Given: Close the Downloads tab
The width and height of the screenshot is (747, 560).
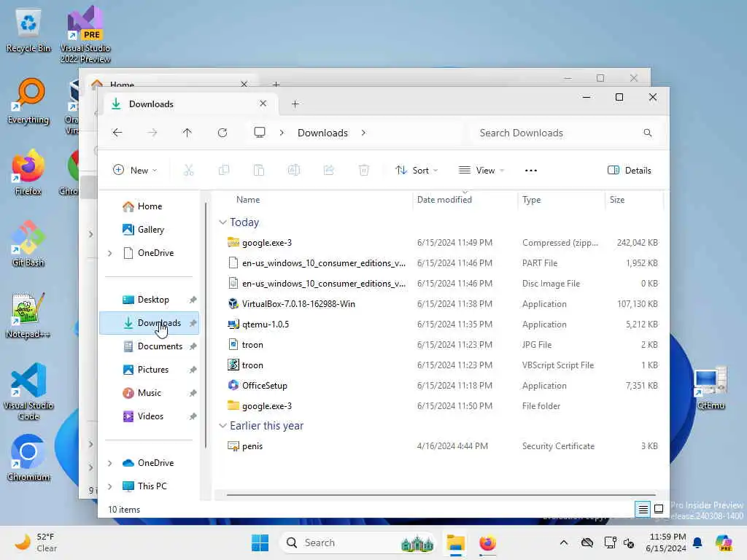Looking at the screenshot, I should [x=263, y=104].
